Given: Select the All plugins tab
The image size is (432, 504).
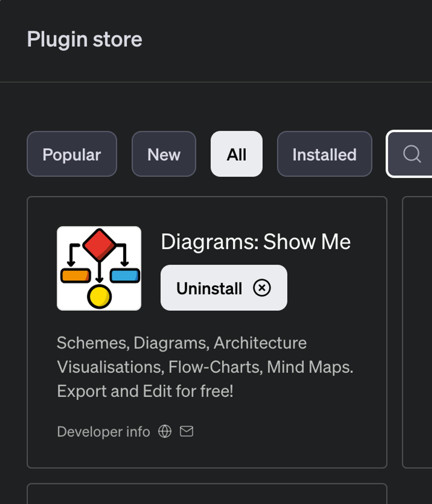Looking at the screenshot, I should point(236,154).
